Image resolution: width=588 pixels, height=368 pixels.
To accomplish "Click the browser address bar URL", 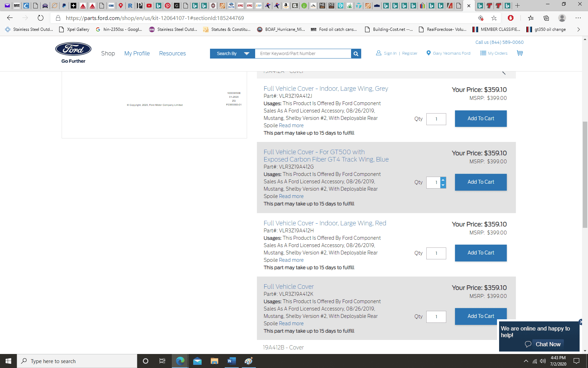I will pos(155,18).
